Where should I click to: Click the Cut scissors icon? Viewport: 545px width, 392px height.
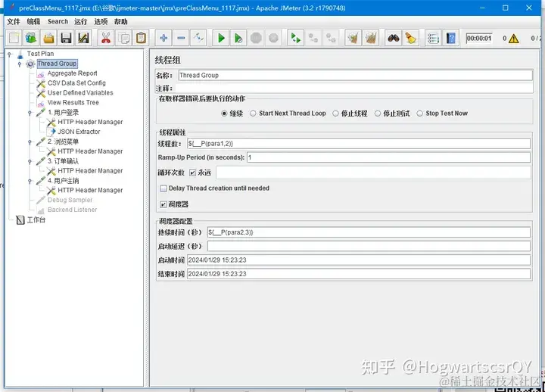click(106, 38)
